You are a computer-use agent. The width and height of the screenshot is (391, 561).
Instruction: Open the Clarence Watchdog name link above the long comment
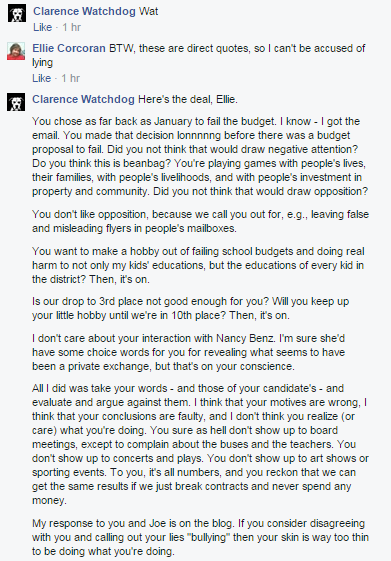point(83,99)
